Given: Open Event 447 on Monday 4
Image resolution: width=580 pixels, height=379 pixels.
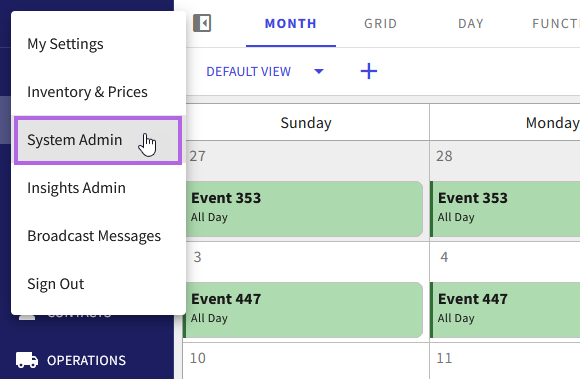Looking at the screenshot, I should (x=505, y=310).
